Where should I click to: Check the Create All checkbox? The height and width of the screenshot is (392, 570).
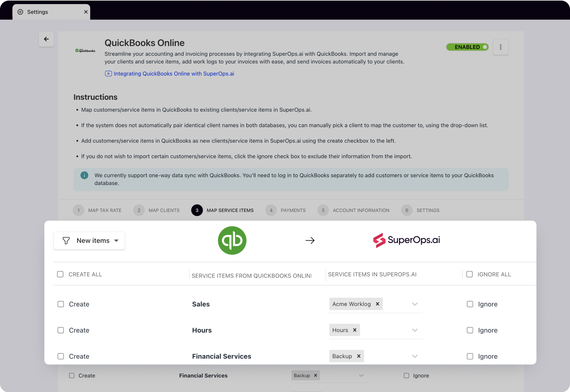[x=60, y=274]
